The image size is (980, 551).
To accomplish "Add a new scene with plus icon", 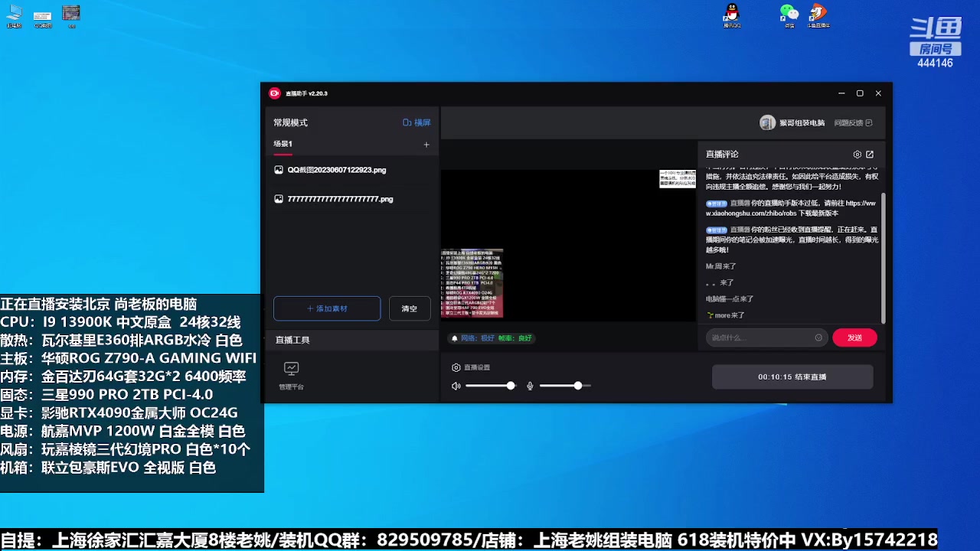I will pyautogui.click(x=426, y=145).
